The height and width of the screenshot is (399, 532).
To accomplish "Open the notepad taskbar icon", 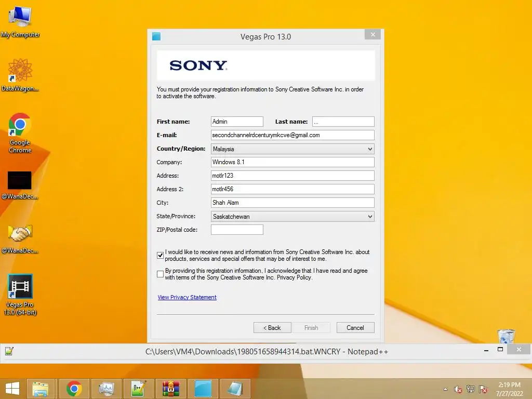I will coord(235,389).
